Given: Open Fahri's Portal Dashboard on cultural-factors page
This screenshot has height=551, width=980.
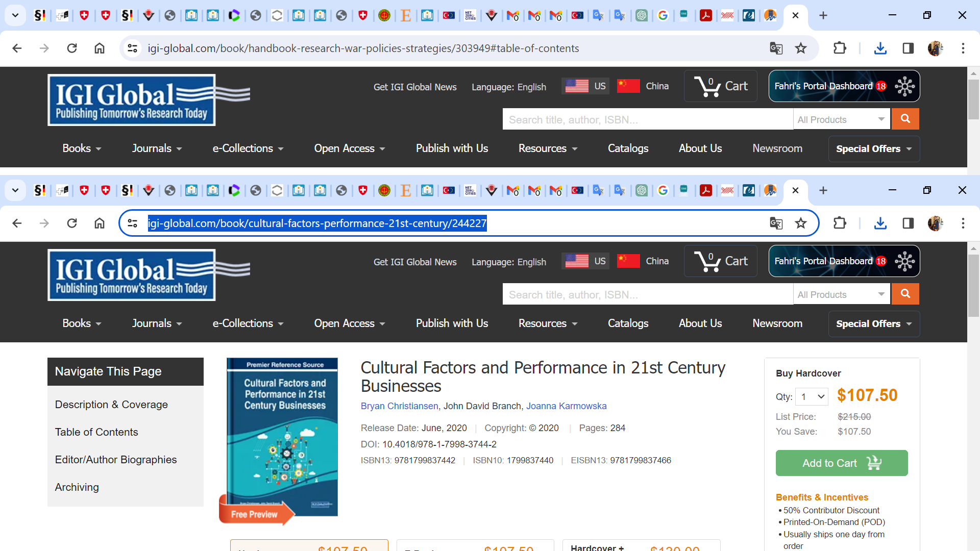Looking at the screenshot, I should pos(844,261).
